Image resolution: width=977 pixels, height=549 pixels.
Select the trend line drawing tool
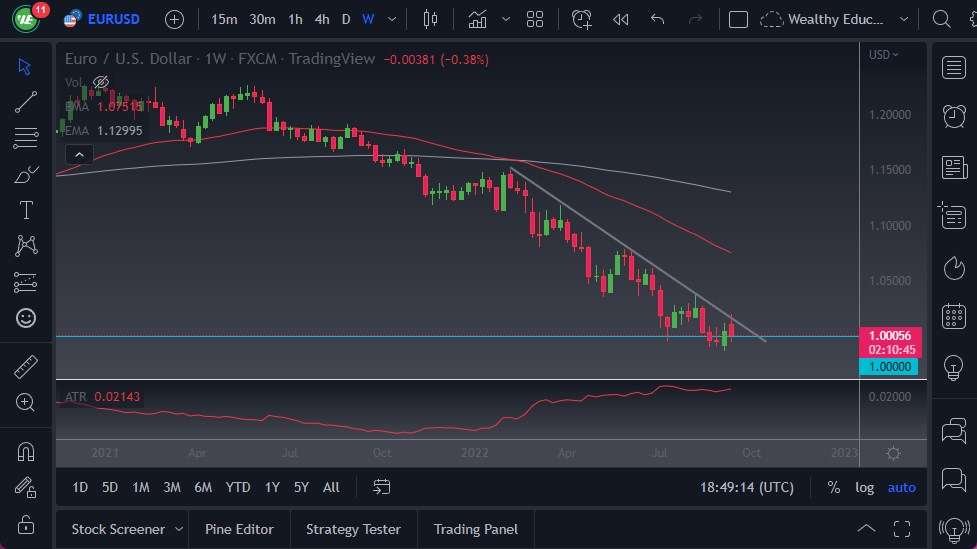click(26, 102)
